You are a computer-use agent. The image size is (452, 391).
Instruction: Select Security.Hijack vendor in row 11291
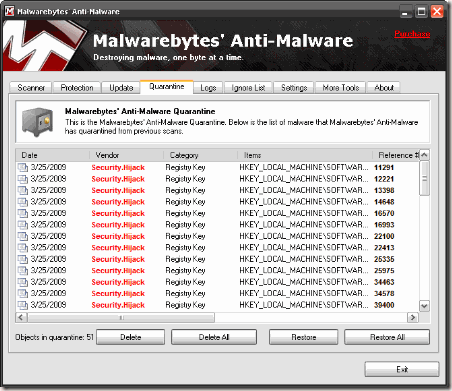[118, 167]
